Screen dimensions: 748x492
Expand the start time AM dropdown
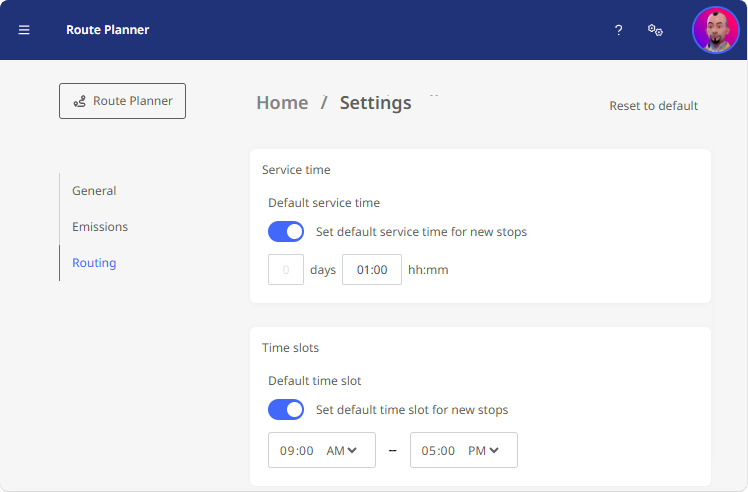point(342,450)
